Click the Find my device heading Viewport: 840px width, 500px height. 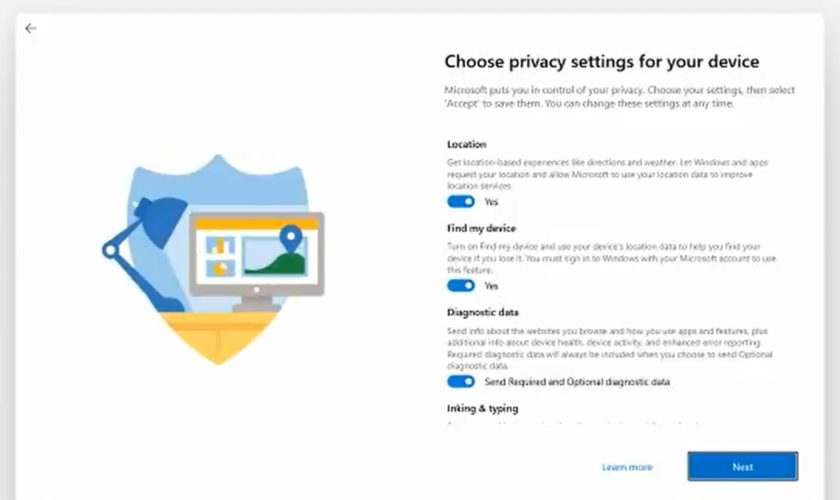[481, 228]
